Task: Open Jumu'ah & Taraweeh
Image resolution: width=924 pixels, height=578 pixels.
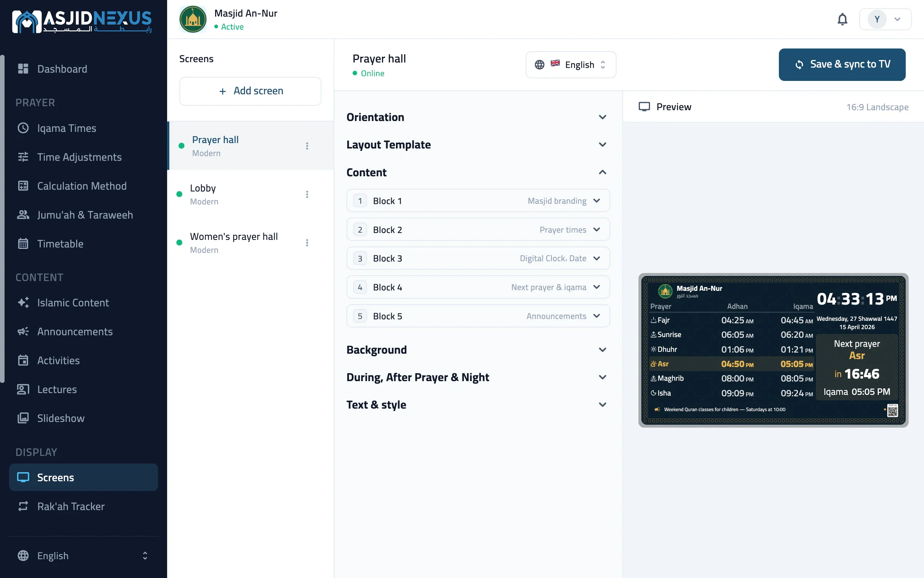Action: [83, 215]
